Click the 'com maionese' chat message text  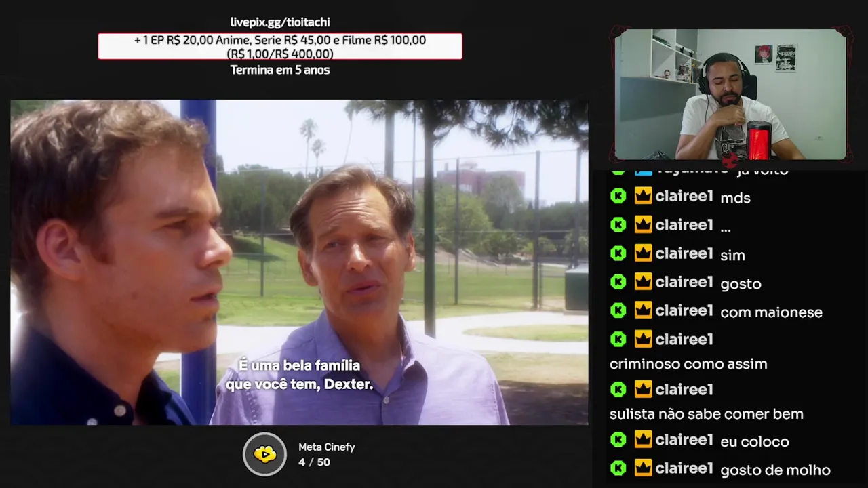771,312
